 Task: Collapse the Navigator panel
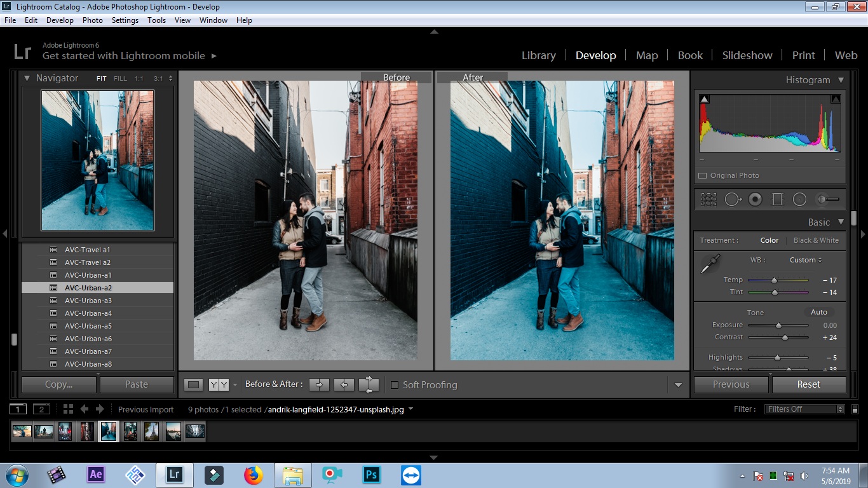(x=27, y=78)
